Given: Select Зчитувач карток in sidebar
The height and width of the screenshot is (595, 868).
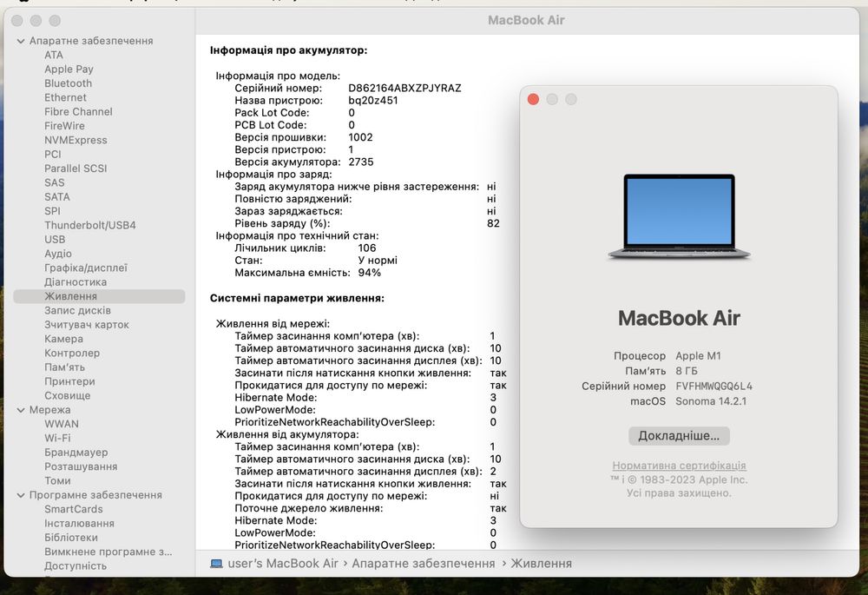Looking at the screenshot, I should pyautogui.click(x=86, y=325).
